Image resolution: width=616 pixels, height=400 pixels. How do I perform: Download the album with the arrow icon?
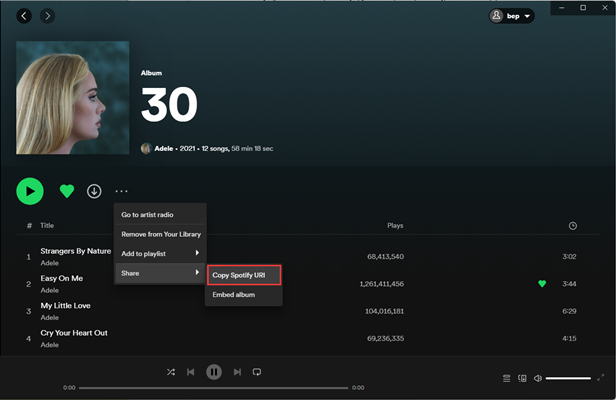[x=94, y=191]
